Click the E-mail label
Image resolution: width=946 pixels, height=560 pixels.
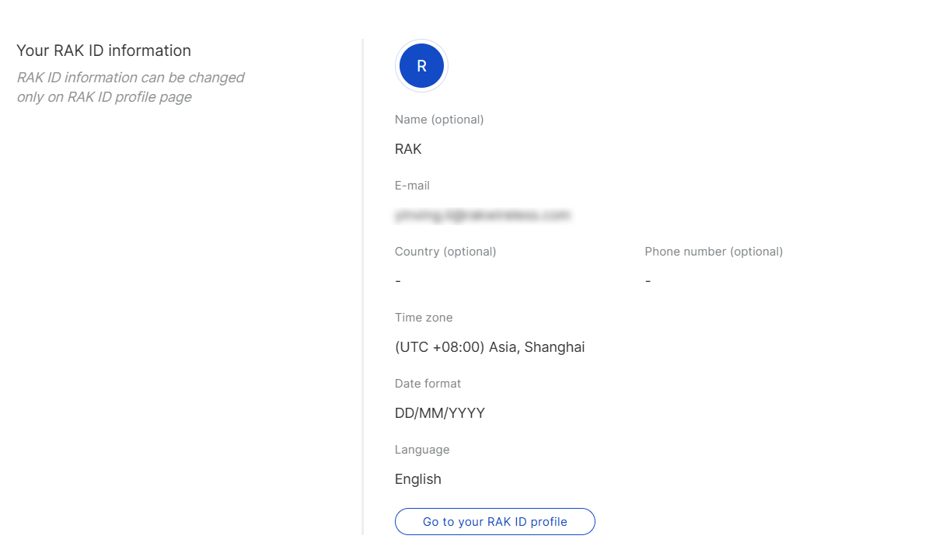tap(410, 185)
